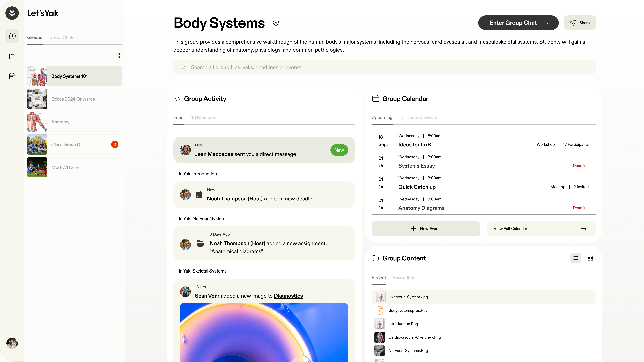
Task: Switch Group Content to list view
Action: click(576, 258)
